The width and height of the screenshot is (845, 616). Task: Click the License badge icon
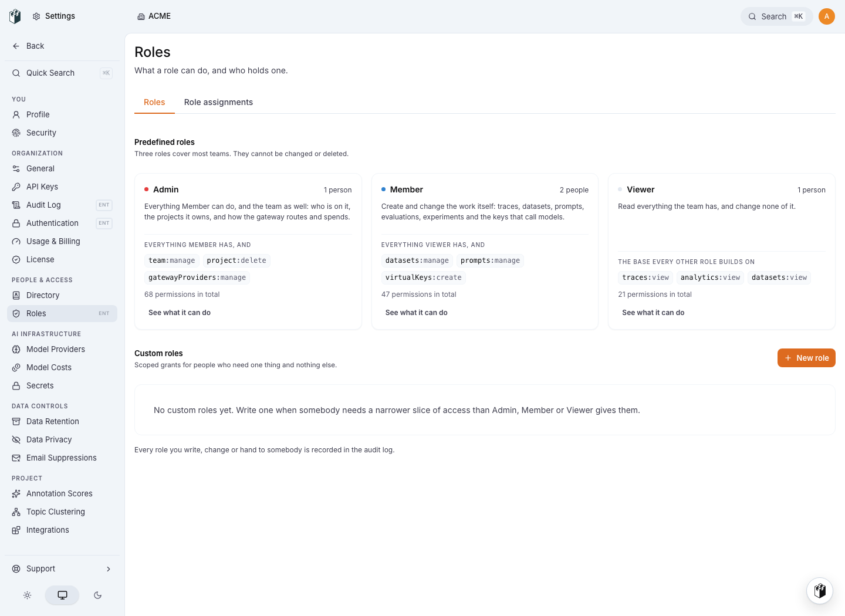[16, 259]
